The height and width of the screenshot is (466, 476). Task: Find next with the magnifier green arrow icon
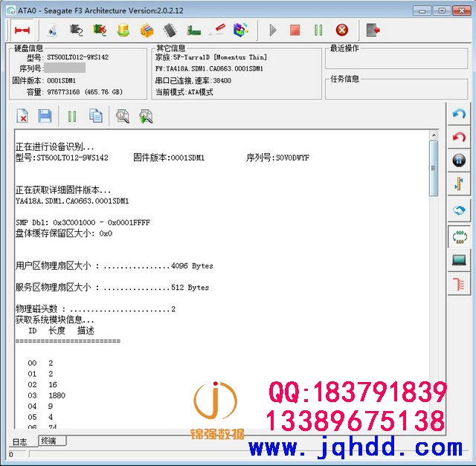click(146, 116)
